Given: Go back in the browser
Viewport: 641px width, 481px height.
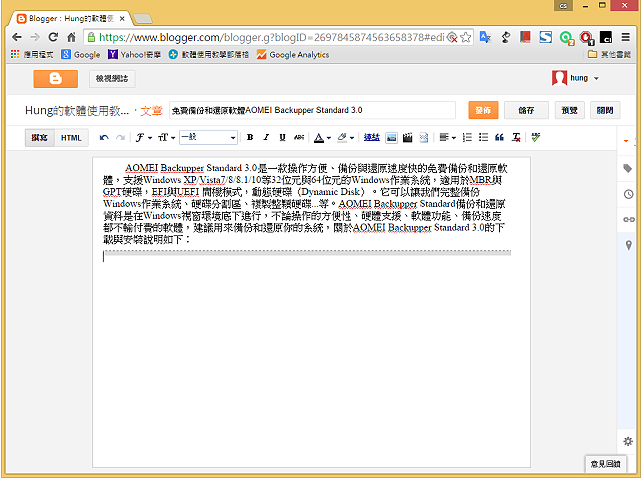Looking at the screenshot, I should tap(17, 37).
